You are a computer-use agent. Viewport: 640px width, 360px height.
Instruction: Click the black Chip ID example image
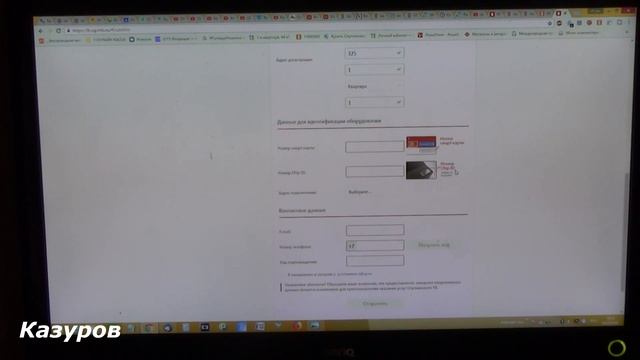(x=421, y=170)
